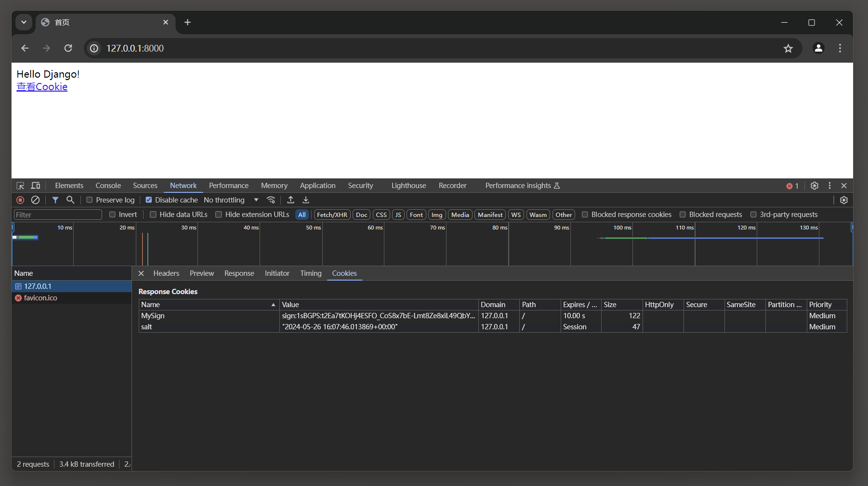Click the network Filter text field
Screen dimensions: 868x486
(58, 215)
